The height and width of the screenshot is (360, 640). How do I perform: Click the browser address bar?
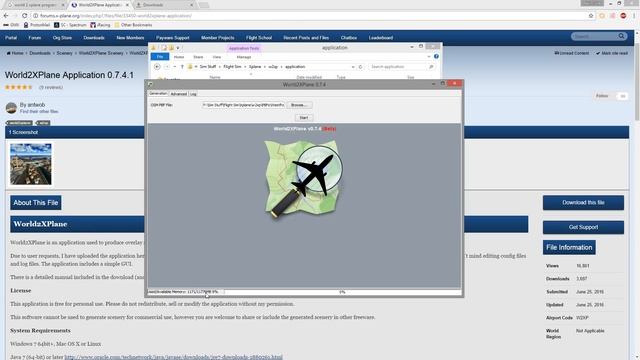310,16
